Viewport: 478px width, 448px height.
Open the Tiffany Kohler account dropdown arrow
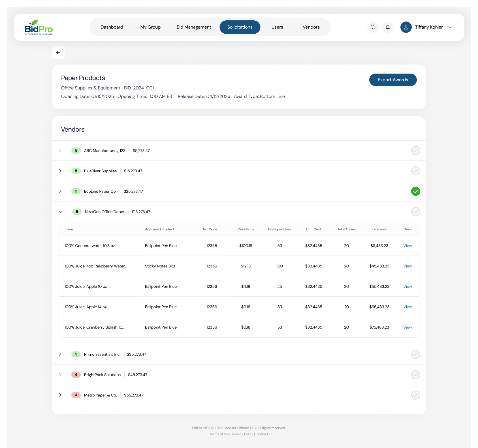[449, 27]
